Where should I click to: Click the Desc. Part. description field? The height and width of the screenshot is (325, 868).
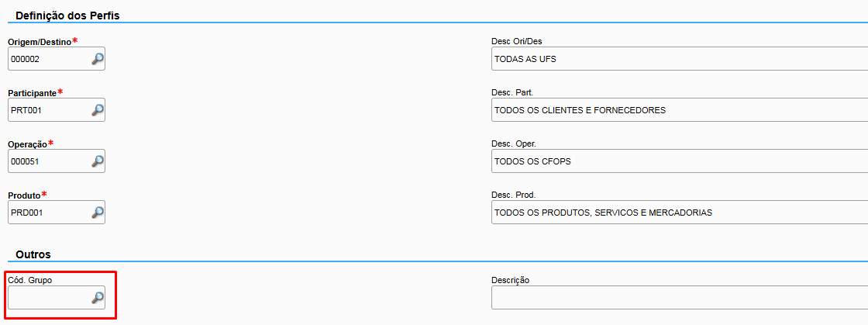[679, 110]
